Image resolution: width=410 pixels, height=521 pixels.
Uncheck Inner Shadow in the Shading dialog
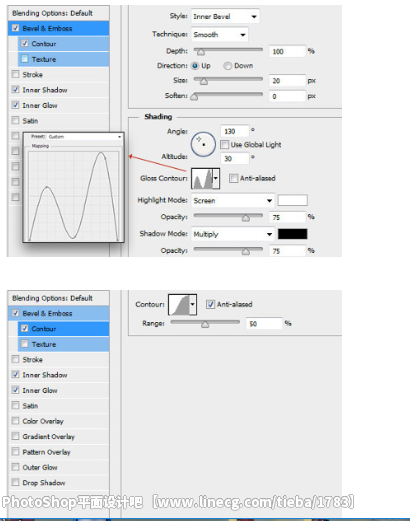coord(15,89)
